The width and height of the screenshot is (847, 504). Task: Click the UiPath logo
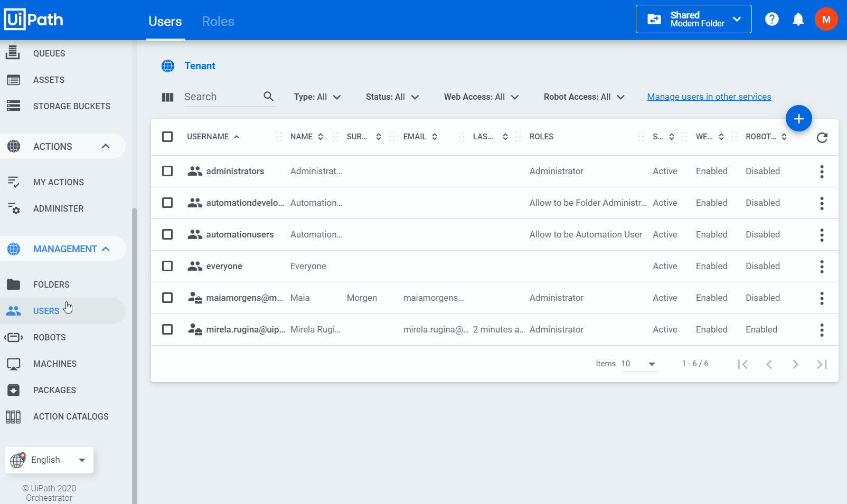point(34,20)
